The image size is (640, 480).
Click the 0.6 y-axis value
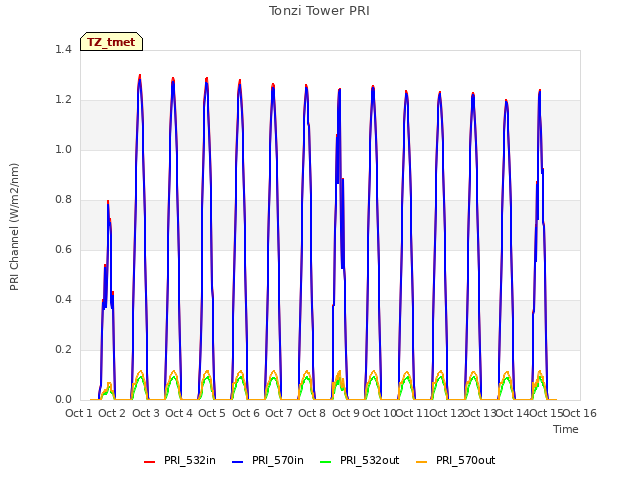(63, 250)
